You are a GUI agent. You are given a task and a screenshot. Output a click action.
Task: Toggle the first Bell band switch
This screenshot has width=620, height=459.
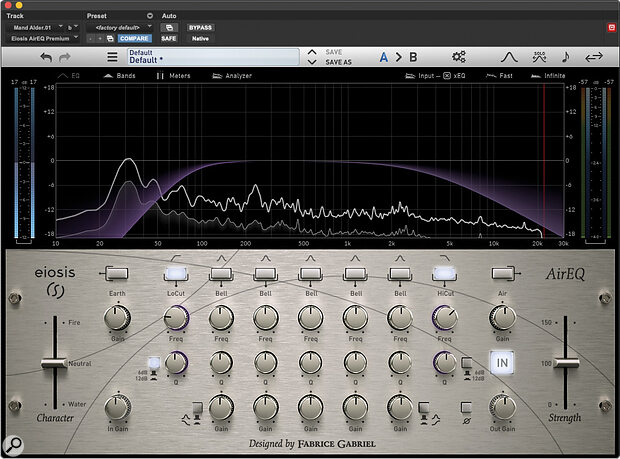click(221, 273)
